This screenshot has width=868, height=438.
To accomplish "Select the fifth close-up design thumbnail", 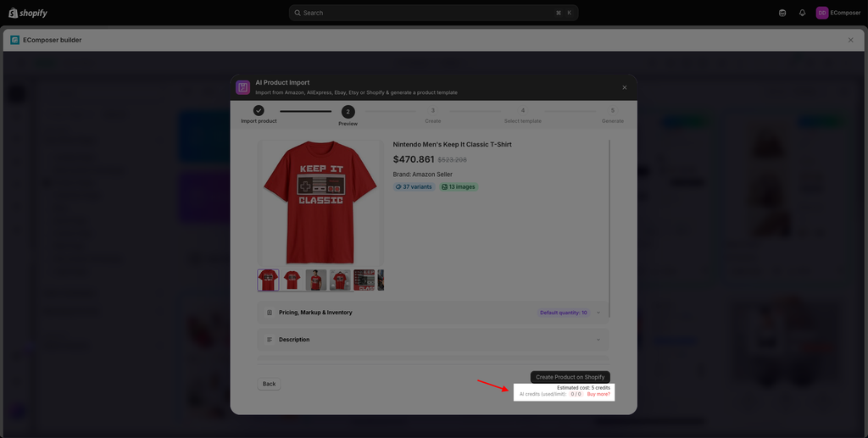I will (364, 280).
